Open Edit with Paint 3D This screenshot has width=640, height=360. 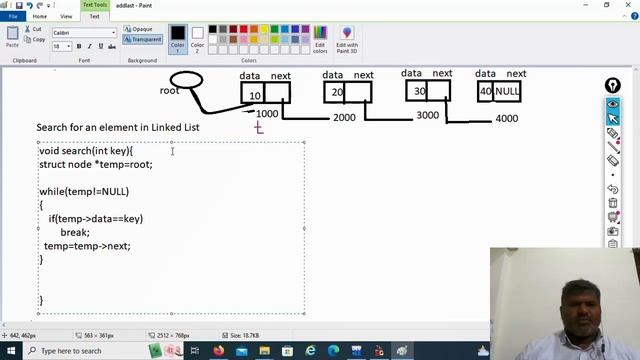pos(347,39)
